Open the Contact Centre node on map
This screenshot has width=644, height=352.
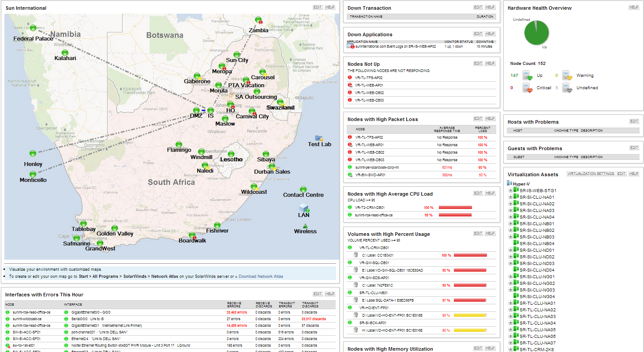pyautogui.click(x=303, y=189)
